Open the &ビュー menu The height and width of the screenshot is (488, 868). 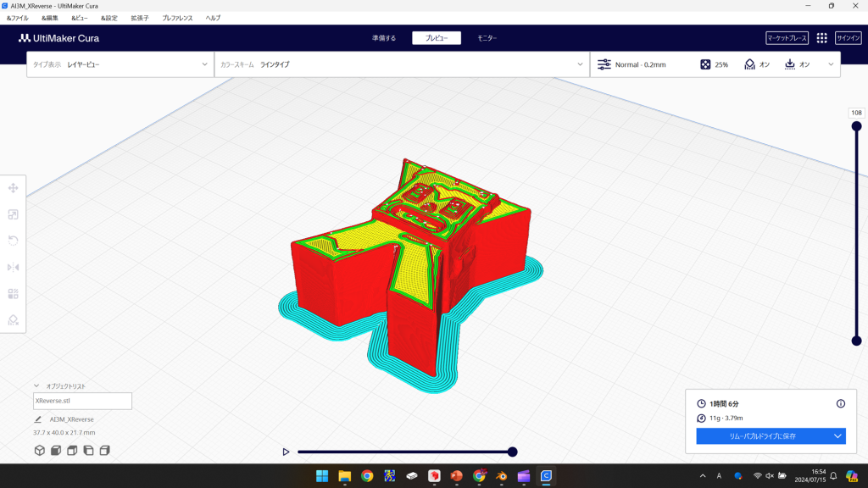coord(79,19)
